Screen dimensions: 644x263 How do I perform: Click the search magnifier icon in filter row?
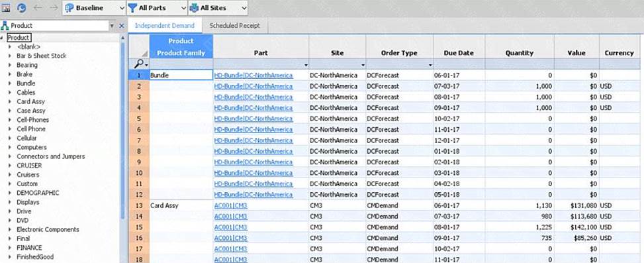(139, 64)
